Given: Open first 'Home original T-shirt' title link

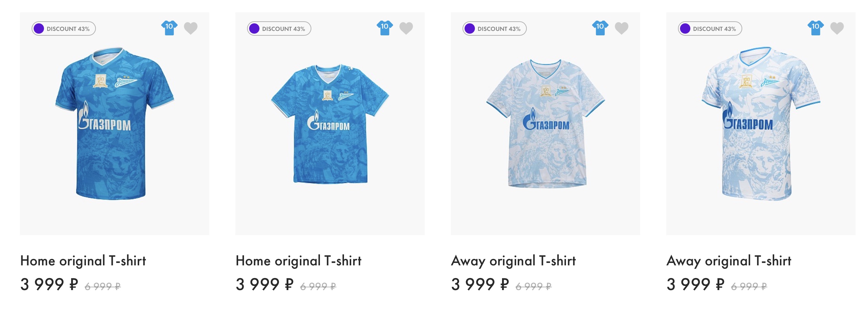Looking at the screenshot, I should [83, 261].
